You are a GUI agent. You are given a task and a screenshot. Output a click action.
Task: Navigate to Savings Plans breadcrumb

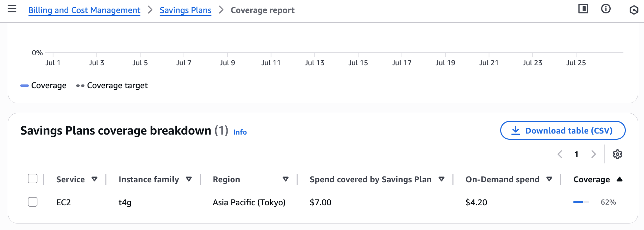tap(185, 10)
